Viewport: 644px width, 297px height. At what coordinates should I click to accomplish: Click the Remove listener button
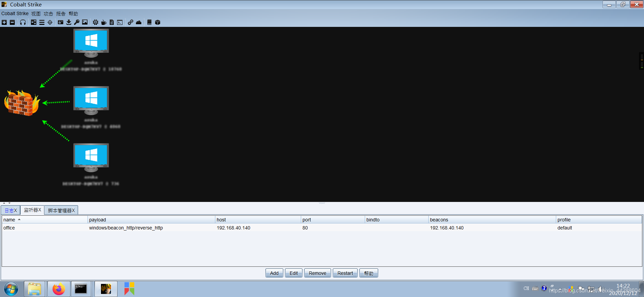(318, 273)
